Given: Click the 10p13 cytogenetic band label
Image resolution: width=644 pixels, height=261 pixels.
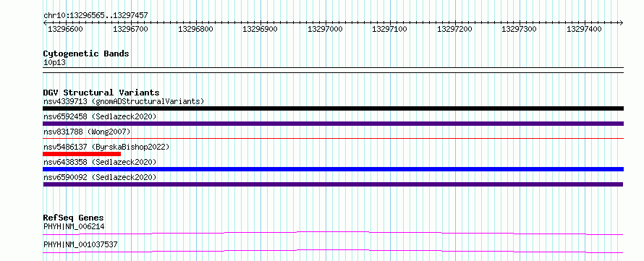Looking at the screenshot, I should [54, 63].
